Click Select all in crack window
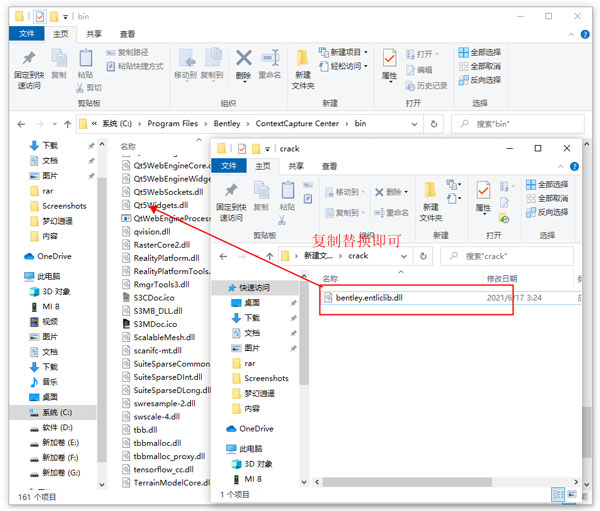This screenshot has height=511, width=600. click(547, 184)
